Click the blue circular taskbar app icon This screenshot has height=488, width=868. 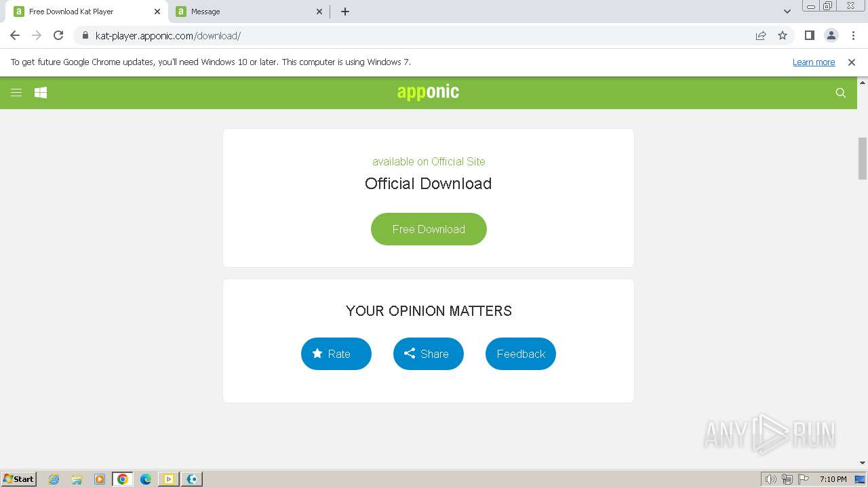pyautogui.click(x=193, y=479)
